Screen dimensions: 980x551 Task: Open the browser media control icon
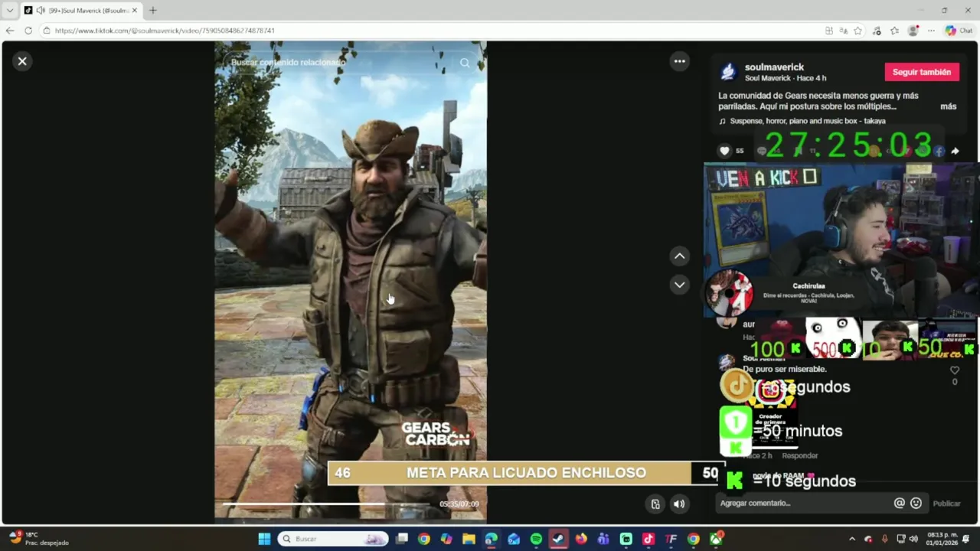click(877, 31)
